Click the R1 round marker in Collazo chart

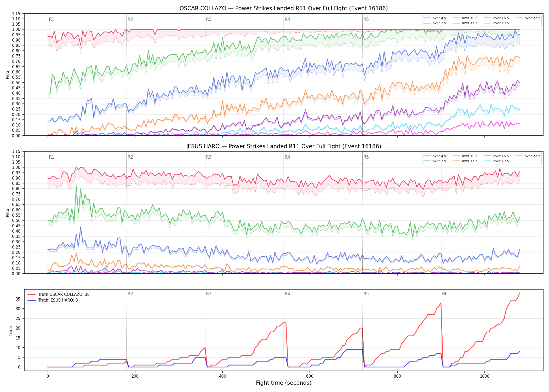52,19
